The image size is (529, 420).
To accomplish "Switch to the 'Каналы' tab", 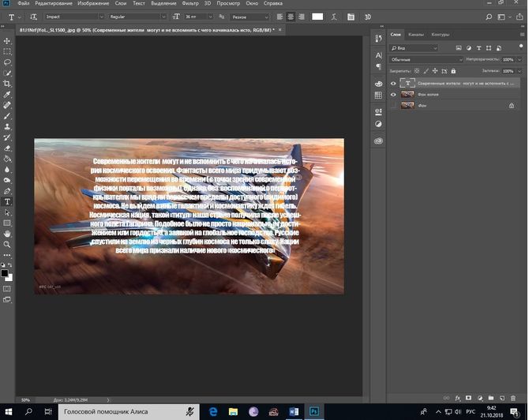I will pyautogui.click(x=416, y=35).
